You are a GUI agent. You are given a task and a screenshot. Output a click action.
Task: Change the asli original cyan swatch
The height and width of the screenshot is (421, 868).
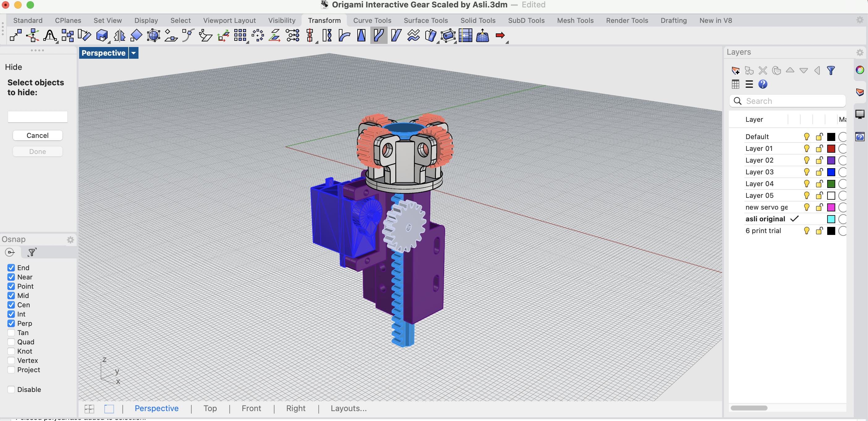tap(831, 219)
